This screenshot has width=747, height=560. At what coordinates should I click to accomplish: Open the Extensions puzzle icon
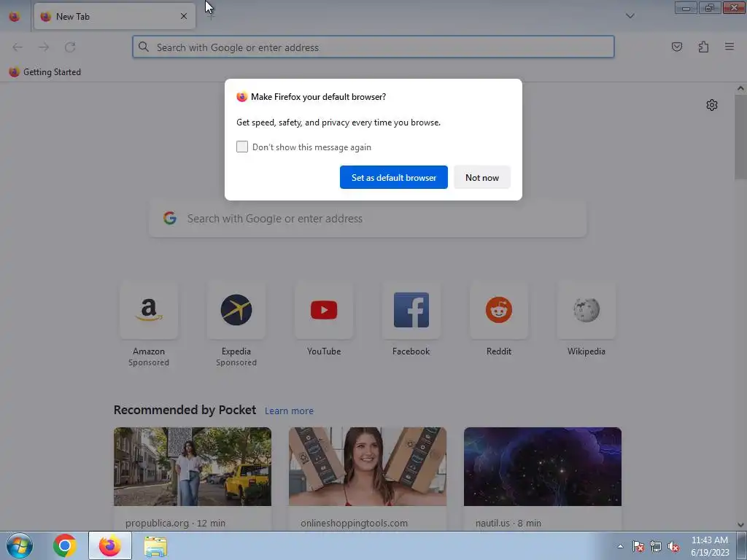(x=703, y=47)
